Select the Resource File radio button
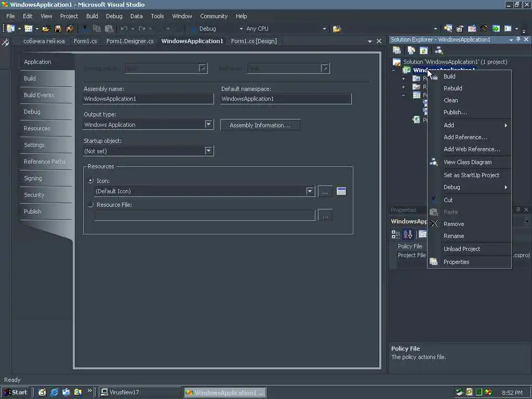The width and height of the screenshot is (532, 399). [90, 205]
